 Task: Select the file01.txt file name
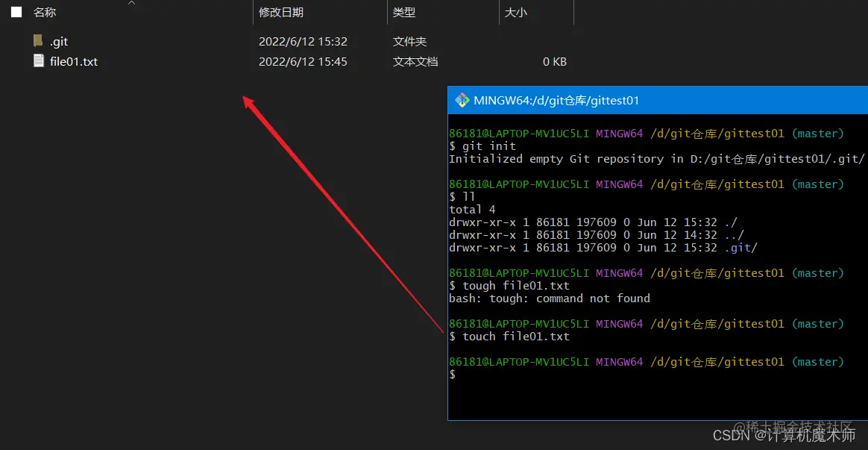[x=74, y=61]
